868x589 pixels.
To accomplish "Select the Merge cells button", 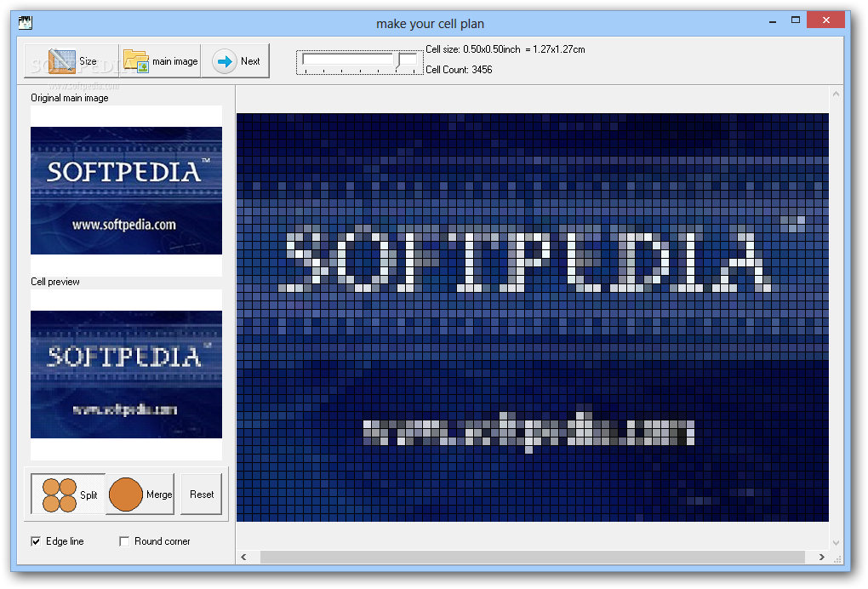I will (x=140, y=495).
